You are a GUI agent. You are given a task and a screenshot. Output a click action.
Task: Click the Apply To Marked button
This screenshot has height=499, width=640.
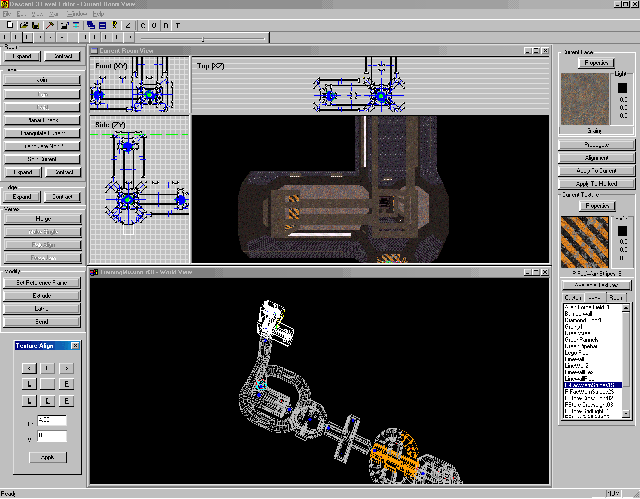(596, 184)
